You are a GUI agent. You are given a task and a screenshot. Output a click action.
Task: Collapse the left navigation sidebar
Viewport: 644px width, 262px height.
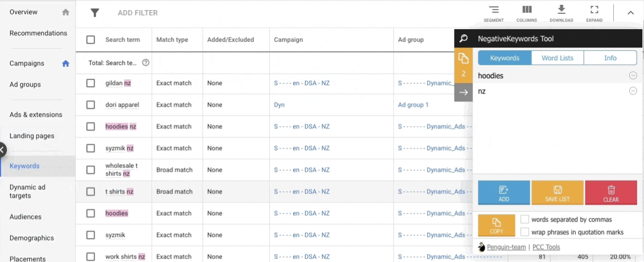[3, 150]
